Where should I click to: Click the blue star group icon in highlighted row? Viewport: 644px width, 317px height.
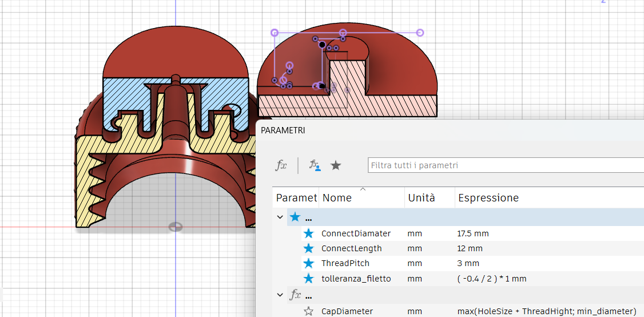coord(295,217)
